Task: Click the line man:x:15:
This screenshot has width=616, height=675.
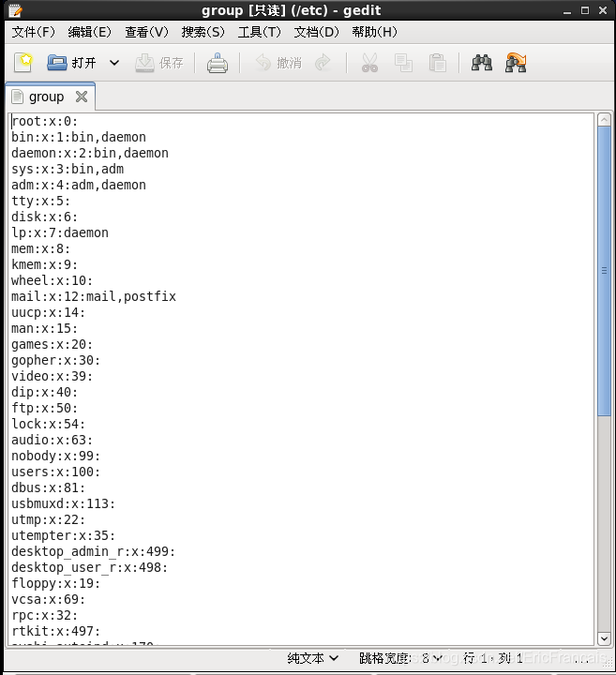Action: click(x=45, y=328)
